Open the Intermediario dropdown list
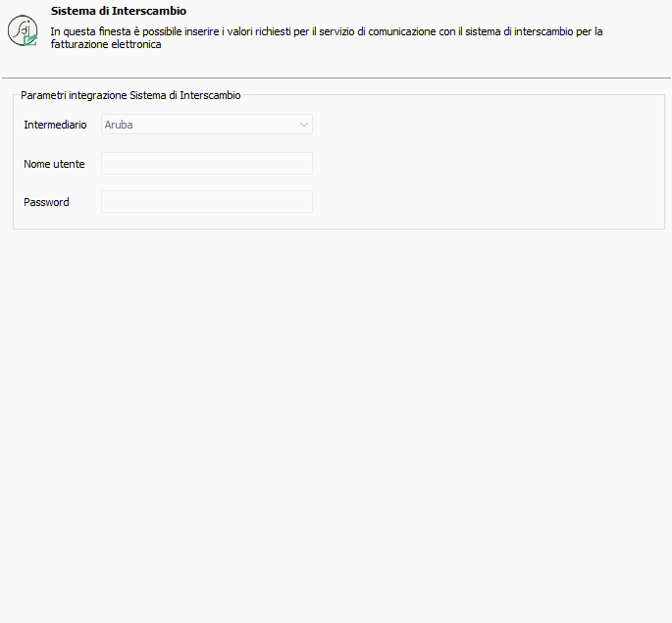 [207, 125]
